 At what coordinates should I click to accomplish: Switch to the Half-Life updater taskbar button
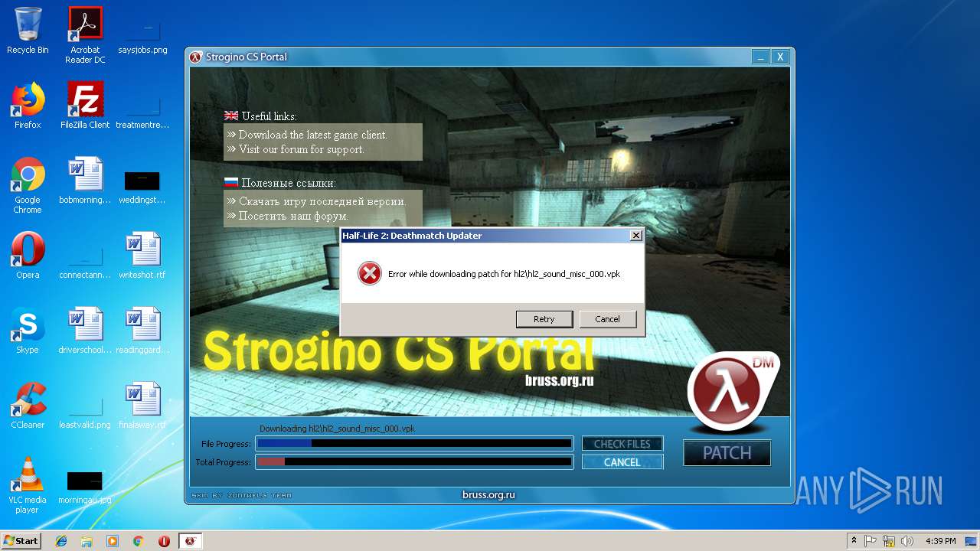(190, 541)
